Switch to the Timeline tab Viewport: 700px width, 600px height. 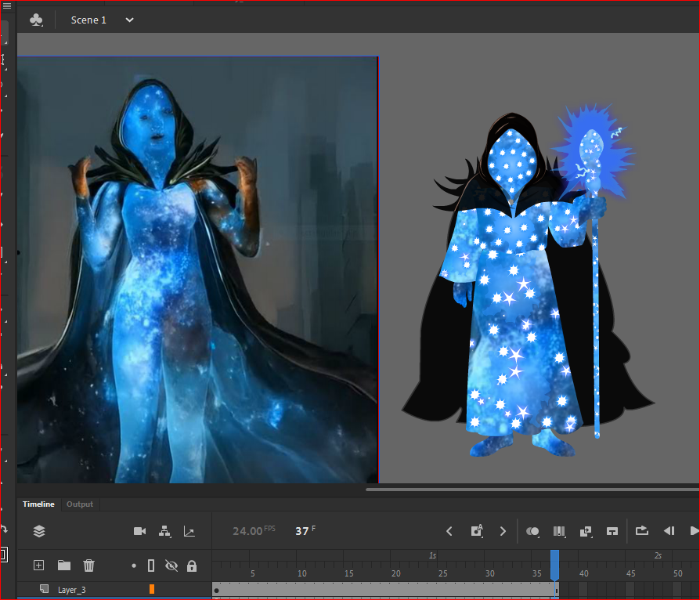[38, 504]
